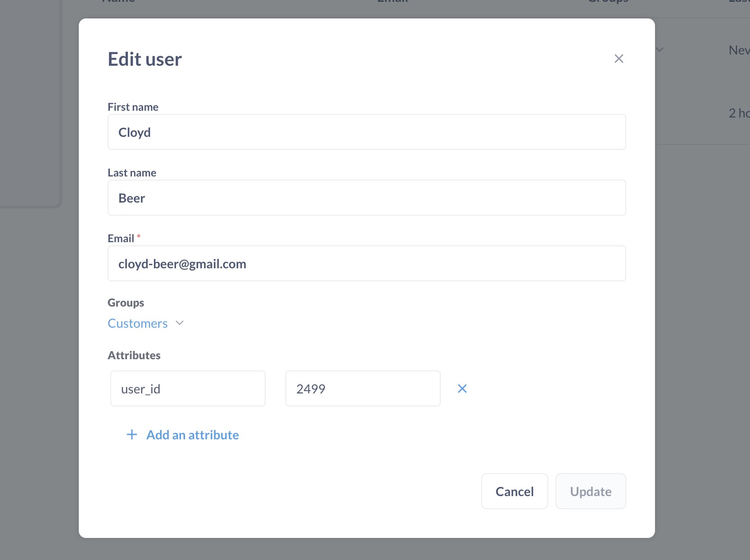Click the Name column header behind the dialog
The height and width of the screenshot is (560, 750).
(118, 2)
